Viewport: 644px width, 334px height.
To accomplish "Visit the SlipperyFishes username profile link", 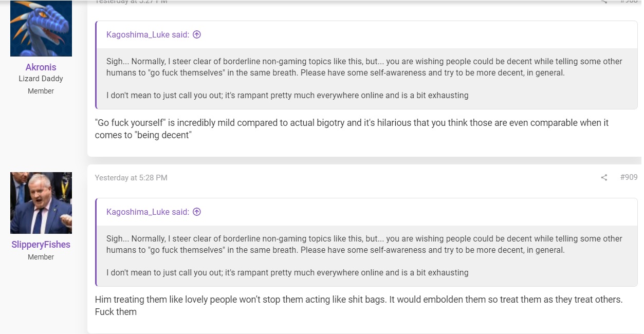I will pos(41,245).
